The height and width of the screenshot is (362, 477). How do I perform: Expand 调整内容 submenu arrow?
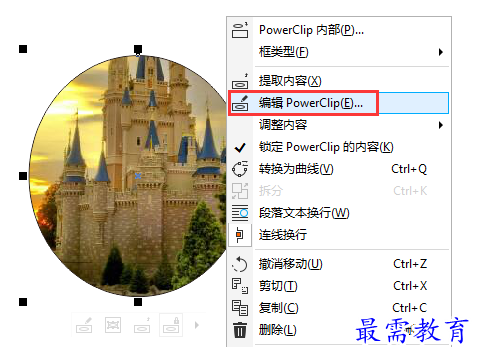[441, 125]
